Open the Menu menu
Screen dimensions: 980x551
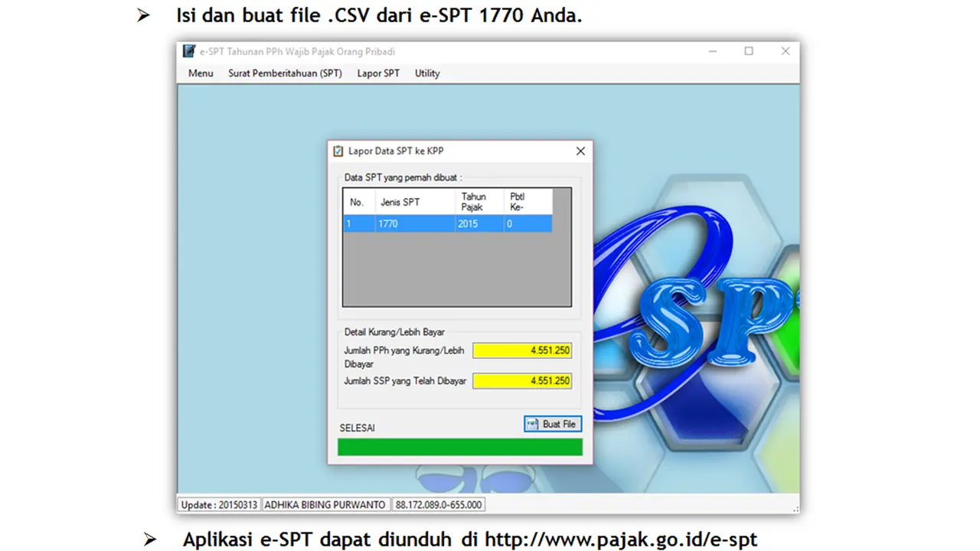(x=201, y=73)
